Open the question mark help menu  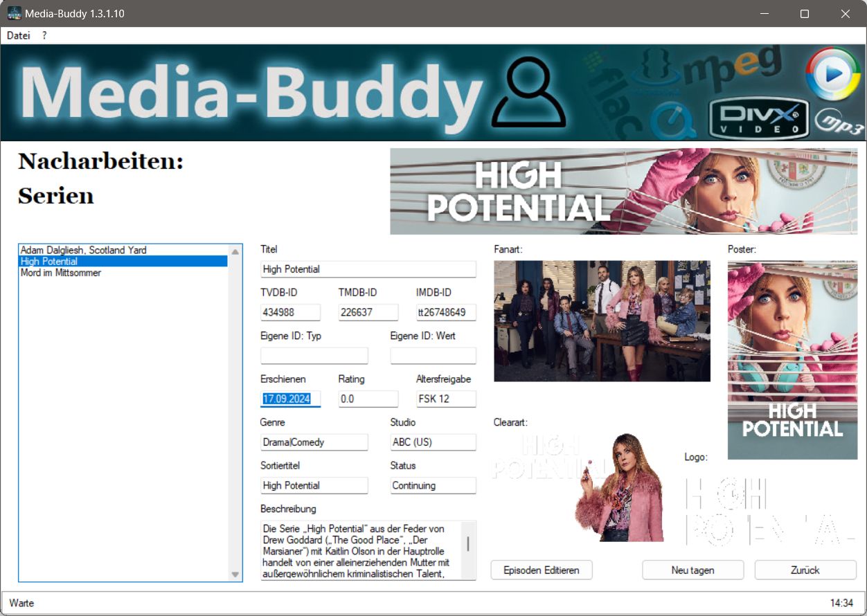tap(44, 35)
